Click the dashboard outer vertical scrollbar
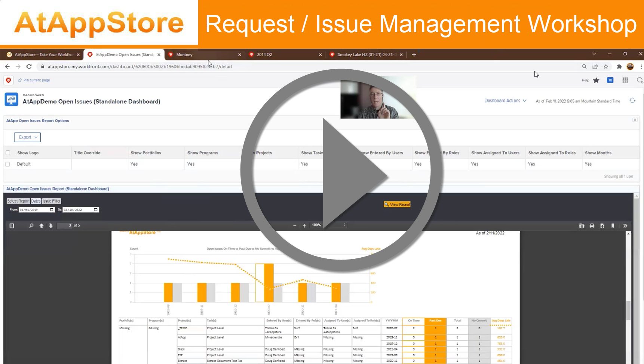This screenshot has width=644, height=364. pyautogui.click(x=637, y=279)
